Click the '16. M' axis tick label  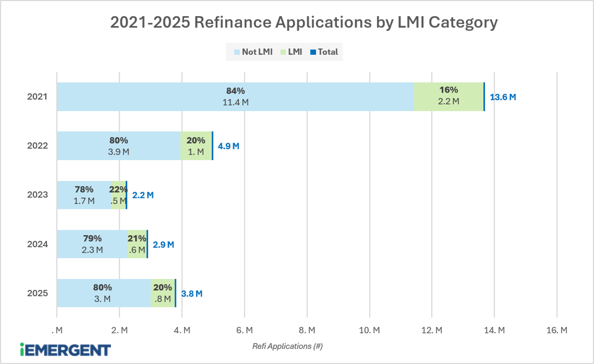coord(557,330)
